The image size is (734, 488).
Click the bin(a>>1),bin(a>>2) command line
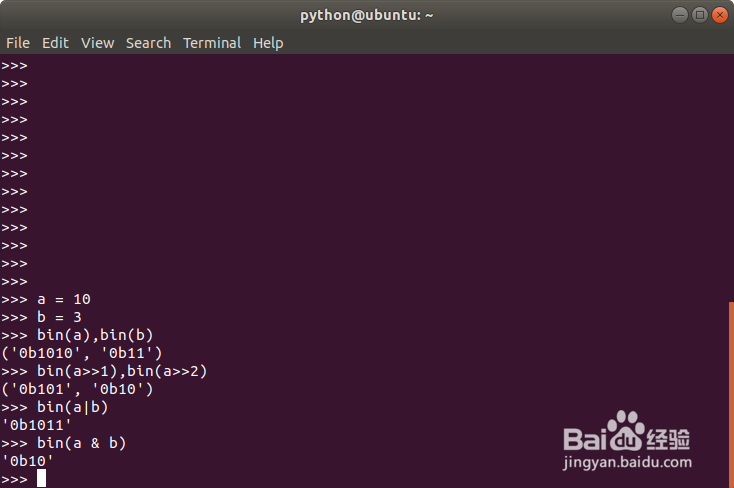[x=122, y=371]
